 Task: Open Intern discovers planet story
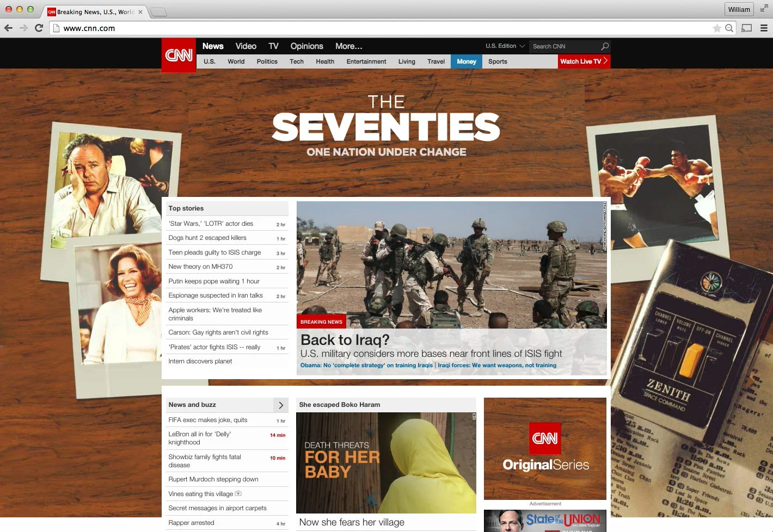(x=200, y=361)
